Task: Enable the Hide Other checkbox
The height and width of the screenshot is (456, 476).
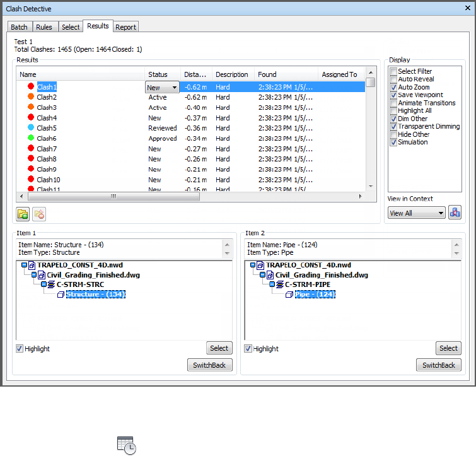Action: click(393, 134)
